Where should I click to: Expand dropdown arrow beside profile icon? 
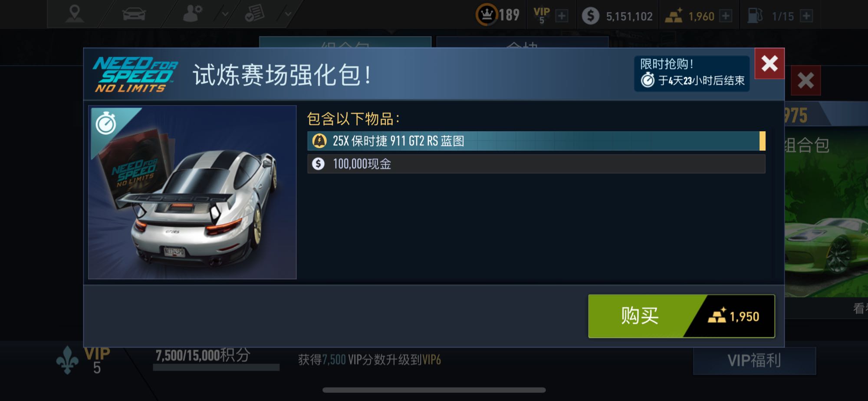coord(225,14)
